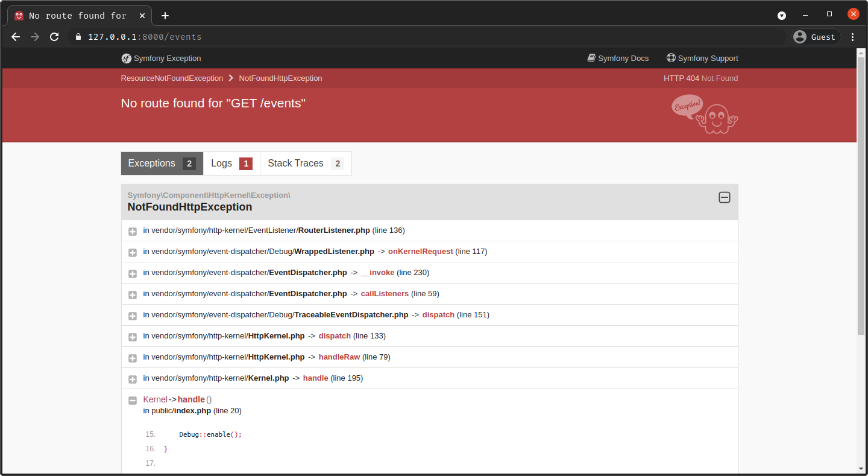Open Symfony Support link

(702, 59)
